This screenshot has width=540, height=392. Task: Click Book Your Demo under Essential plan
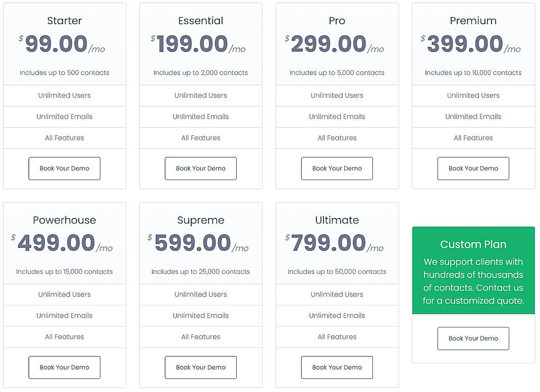[x=200, y=168]
